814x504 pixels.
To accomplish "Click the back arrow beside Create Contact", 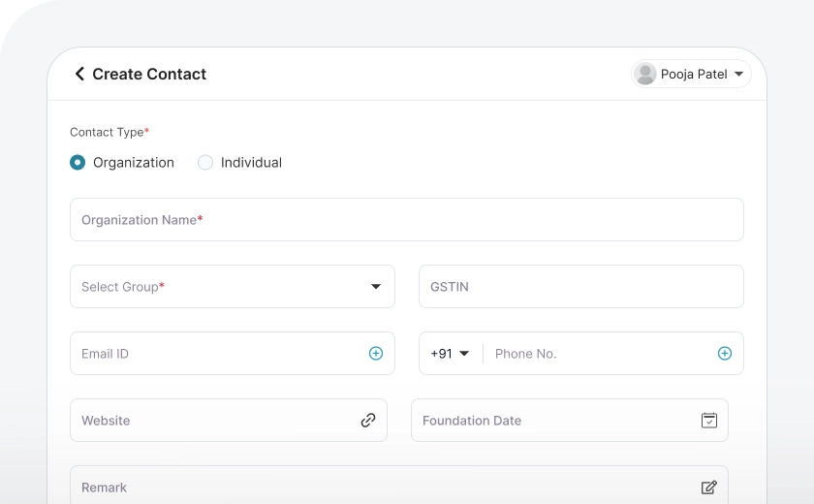I will tap(79, 74).
